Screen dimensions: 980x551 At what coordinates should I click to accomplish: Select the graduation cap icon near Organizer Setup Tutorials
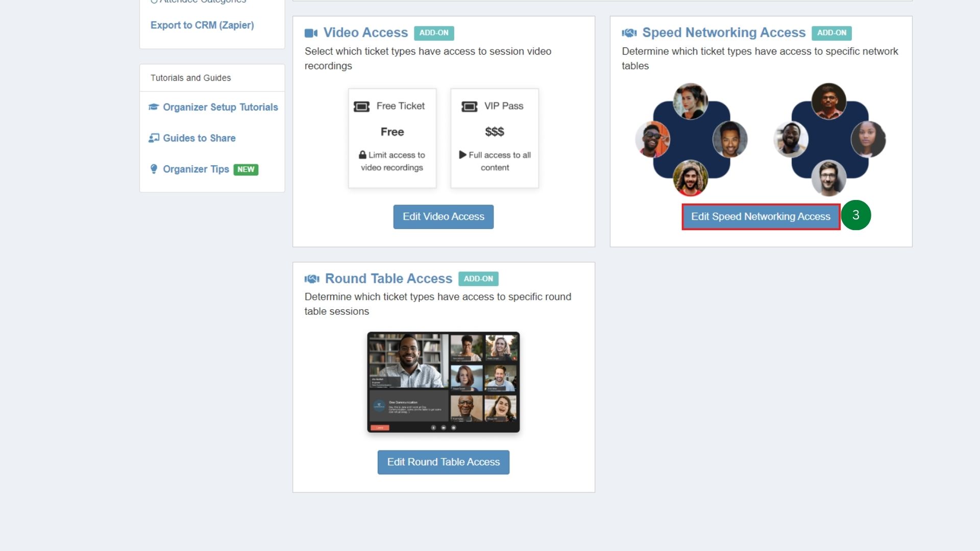pyautogui.click(x=153, y=107)
